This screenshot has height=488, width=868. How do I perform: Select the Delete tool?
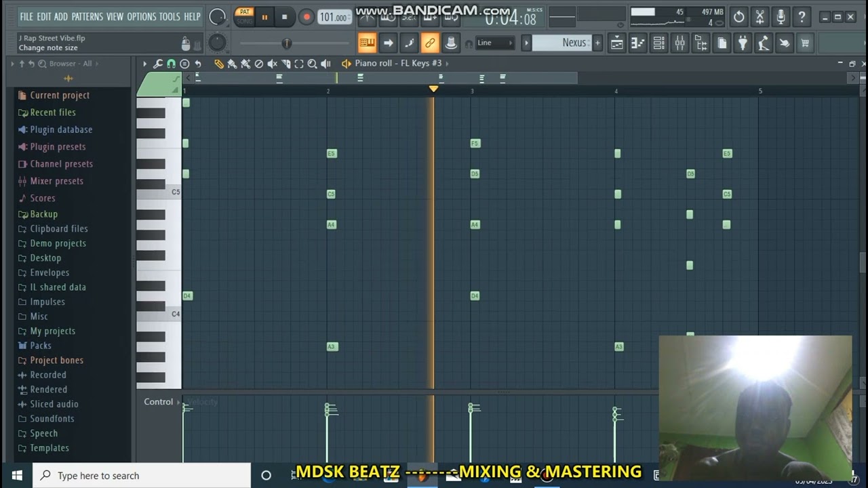click(x=259, y=64)
